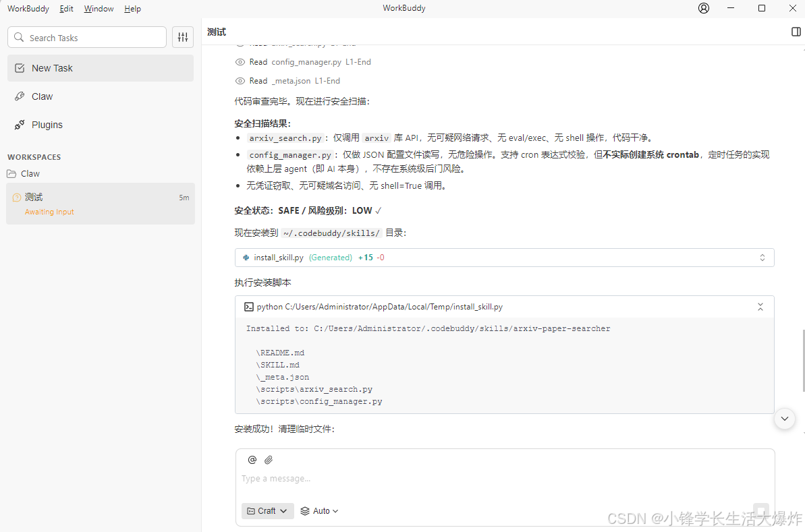The image size is (805, 532).
Task: Open the Help menu
Action: click(132, 9)
